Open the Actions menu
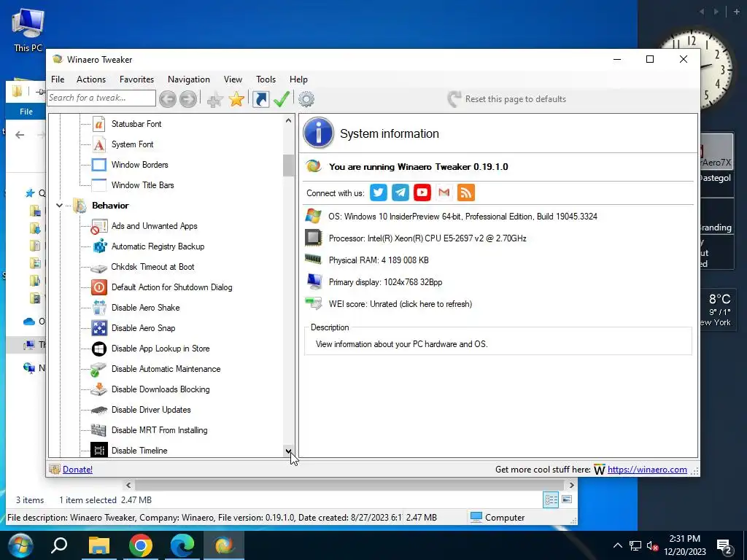The width and height of the screenshot is (747, 560). 91,79
